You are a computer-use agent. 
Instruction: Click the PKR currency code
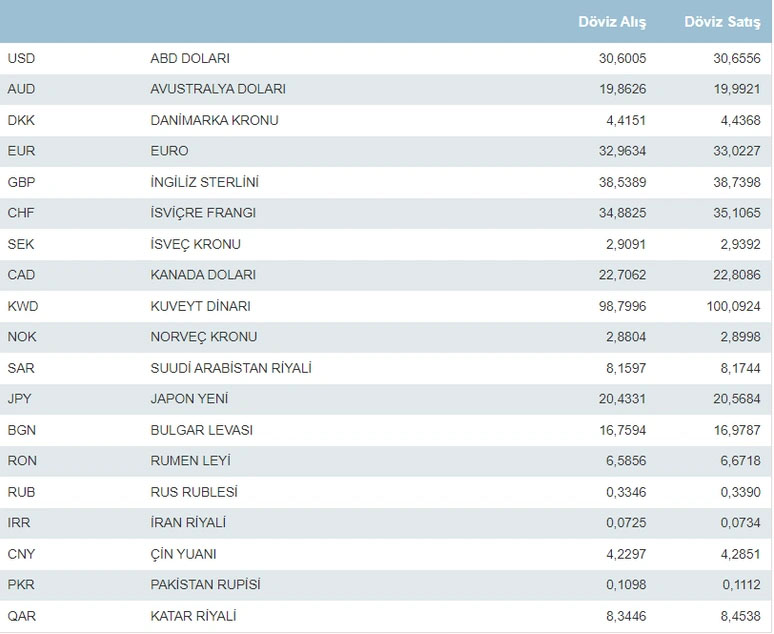(21, 585)
